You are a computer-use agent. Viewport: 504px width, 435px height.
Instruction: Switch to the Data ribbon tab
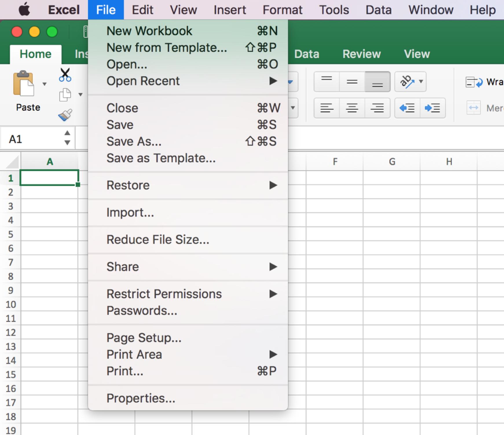point(307,54)
